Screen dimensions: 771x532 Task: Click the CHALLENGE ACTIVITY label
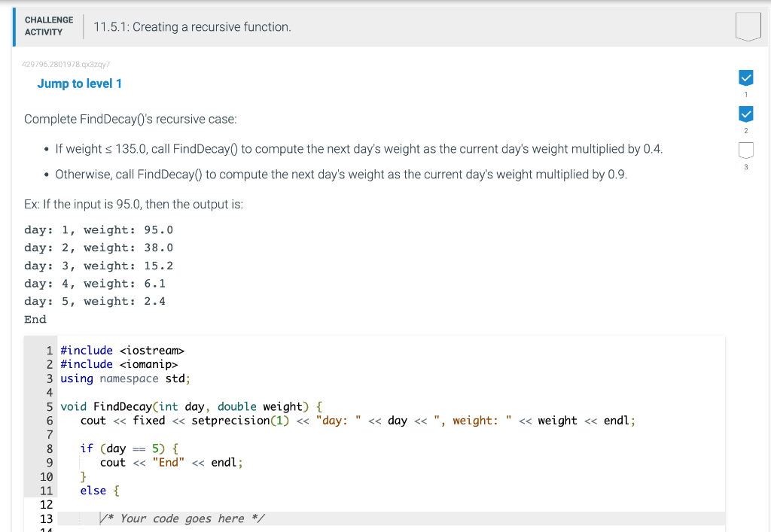click(49, 26)
